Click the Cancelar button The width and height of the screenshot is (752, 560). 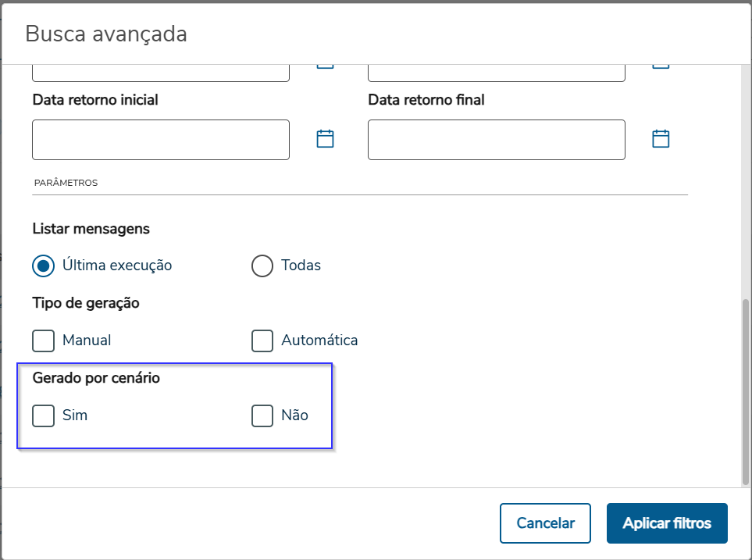(545, 523)
